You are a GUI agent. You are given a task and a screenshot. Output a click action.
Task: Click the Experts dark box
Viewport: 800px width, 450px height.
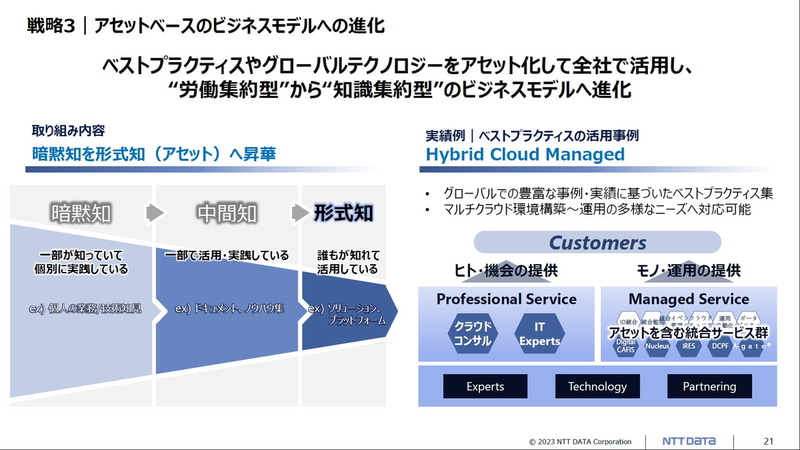[485, 386]
